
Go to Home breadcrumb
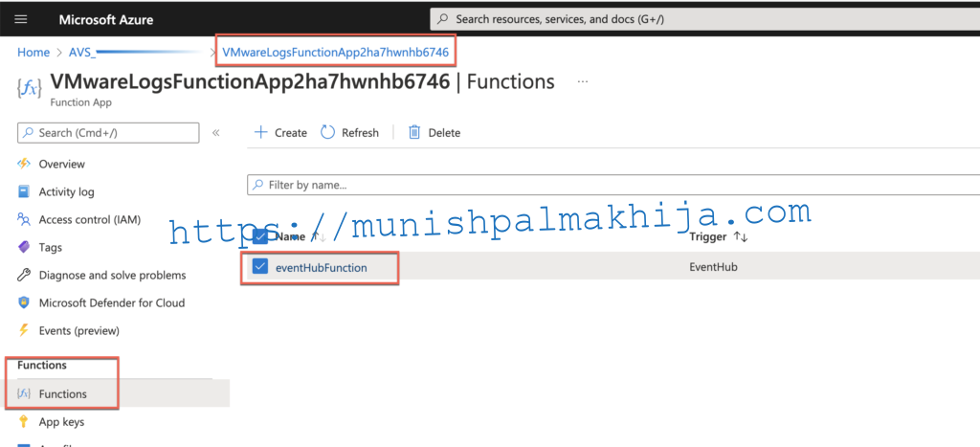point(33,53)
